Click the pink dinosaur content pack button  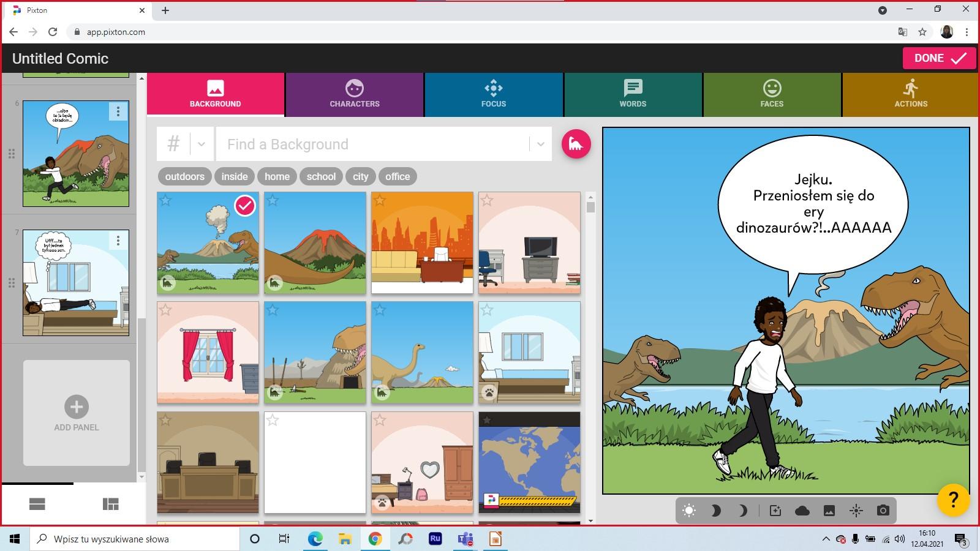point(576,144)
